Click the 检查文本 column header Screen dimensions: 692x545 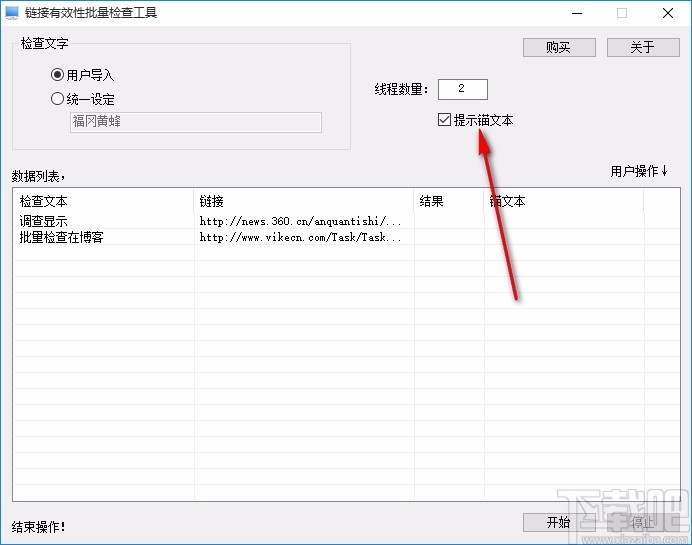point(104,201)
